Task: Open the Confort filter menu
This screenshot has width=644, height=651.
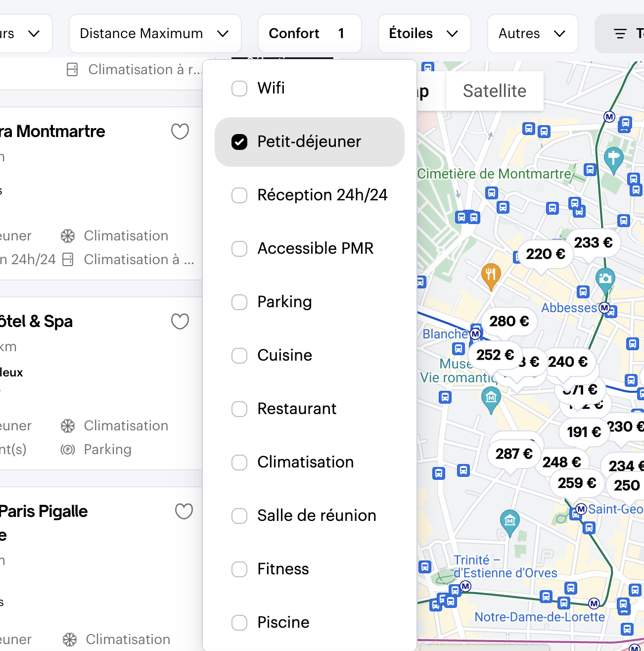Action: coord(309,34)
